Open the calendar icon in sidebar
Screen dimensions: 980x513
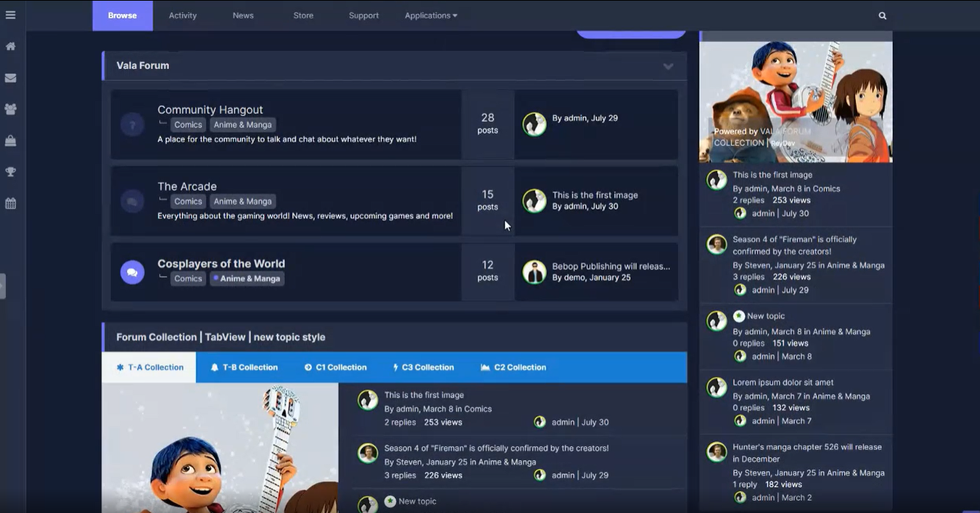[10, 203]
